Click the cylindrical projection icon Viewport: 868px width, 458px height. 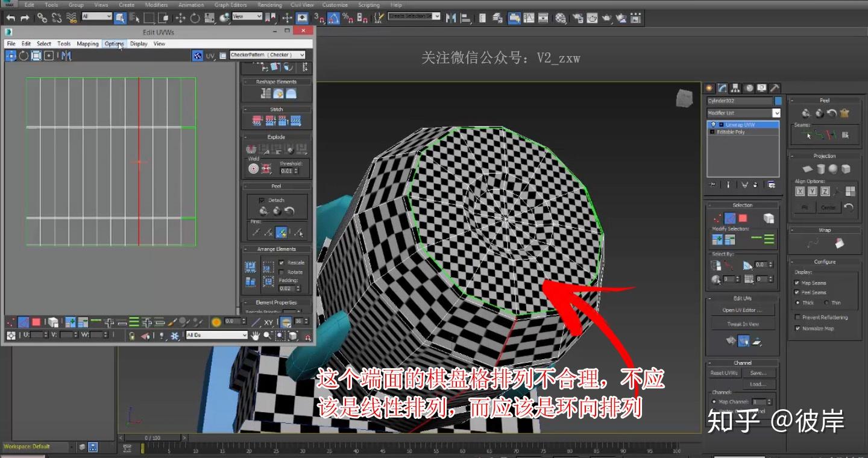pos(820,169)
